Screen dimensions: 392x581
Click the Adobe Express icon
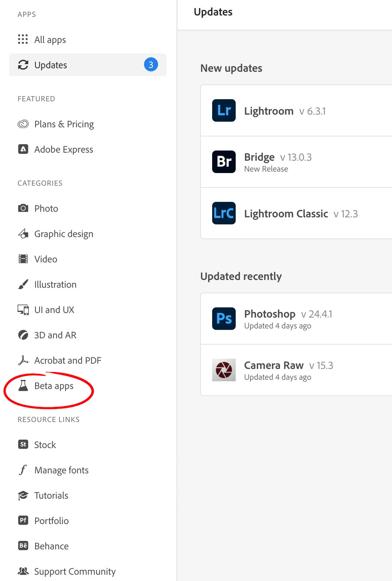coord(23,149)
